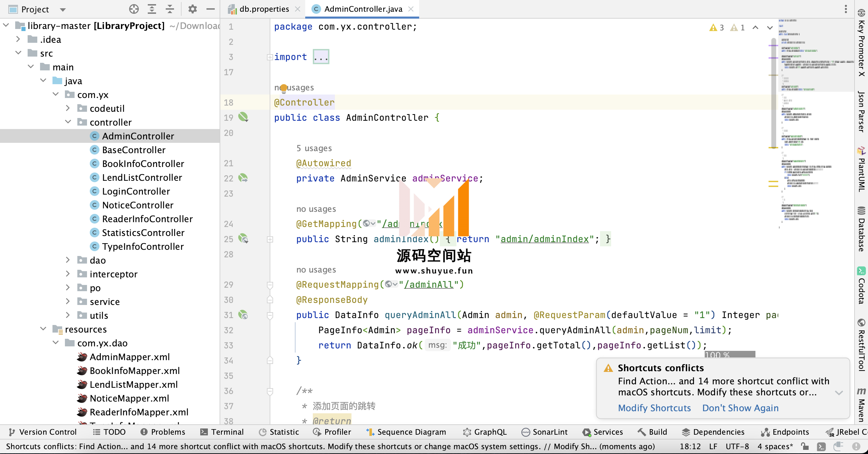Close the db.properties tab
This screenshot has height=454, width=868.
(298, 9)
